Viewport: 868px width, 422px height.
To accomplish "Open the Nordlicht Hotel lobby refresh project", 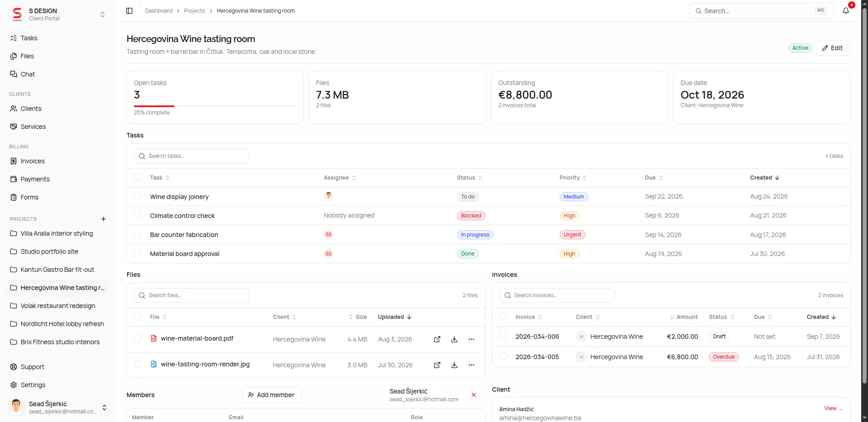I will coord(58,324).
